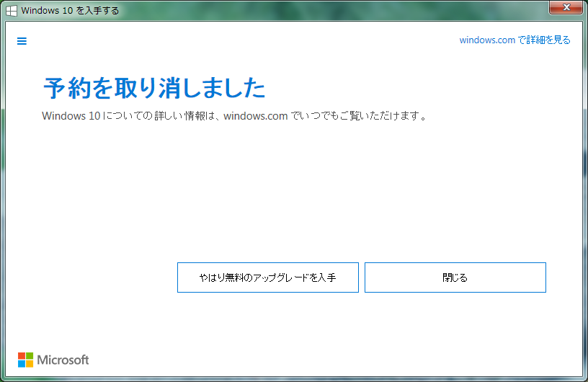Click the Windows logo in title bar
Screen dimensions: 588x382
click(x=12, y=11)
